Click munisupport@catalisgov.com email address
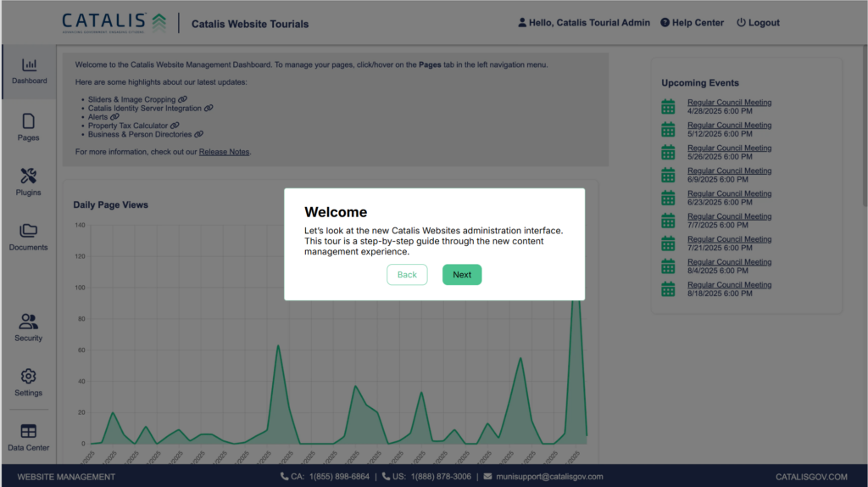 pos(549,477)
